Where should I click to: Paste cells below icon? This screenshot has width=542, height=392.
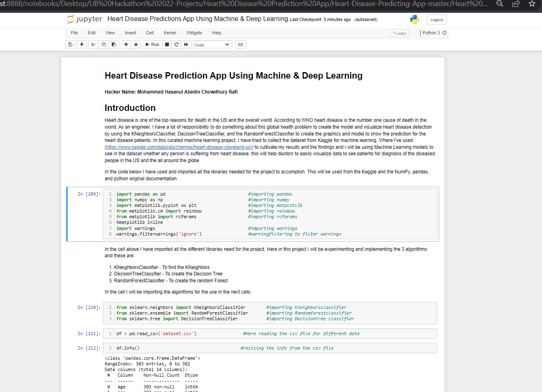114,44
